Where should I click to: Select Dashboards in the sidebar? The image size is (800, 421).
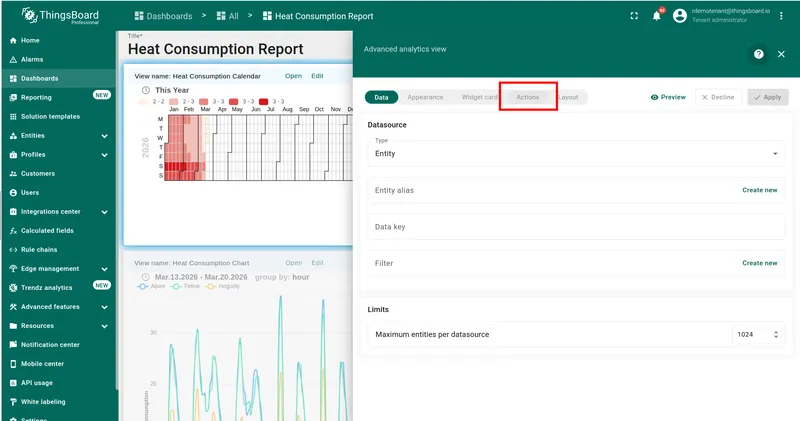pyautogui.click(x=58, y=78)
